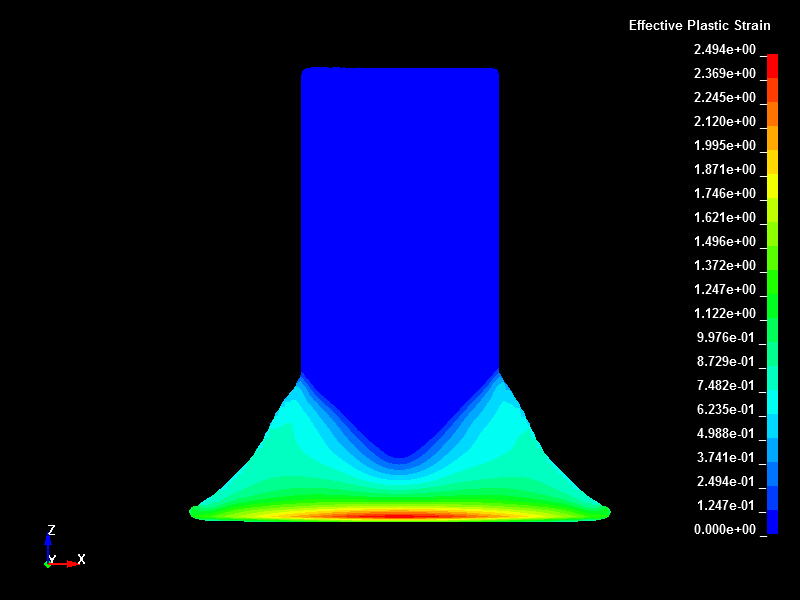The width and height of the screenshot is (800, 600).
Task: Click the red high-strain zone at the model base
Action: click(x=401, y=515)
